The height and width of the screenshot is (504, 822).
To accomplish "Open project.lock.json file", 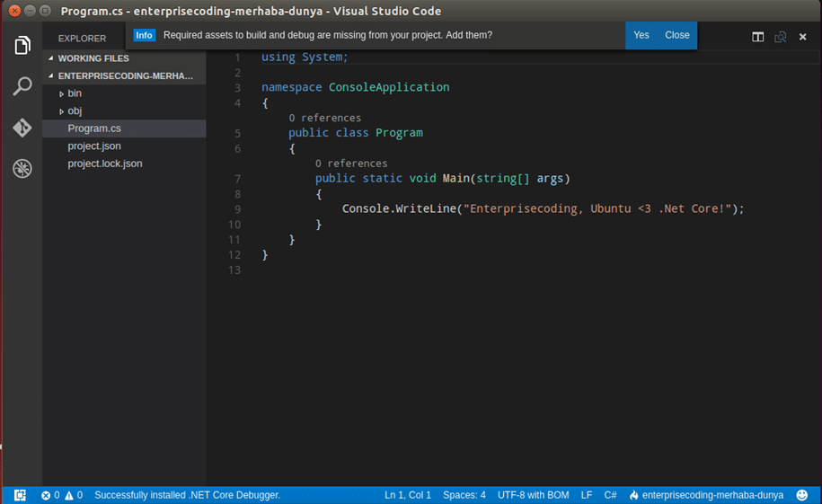I will click(124, 164).
